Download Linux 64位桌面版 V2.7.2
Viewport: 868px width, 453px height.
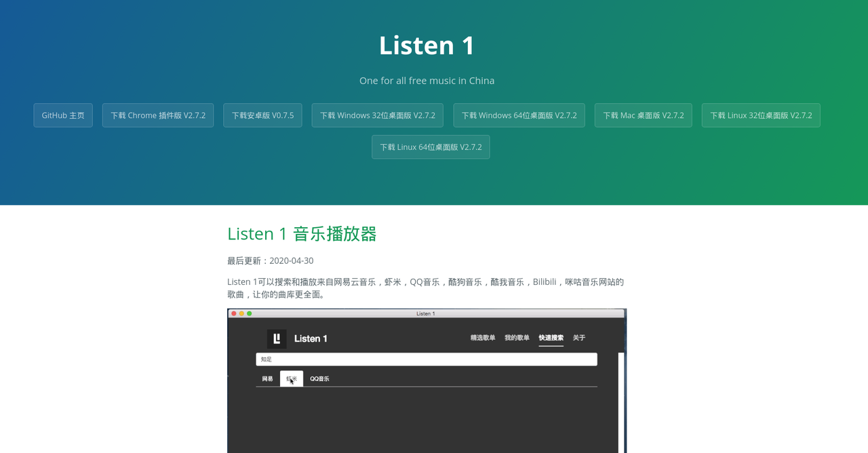(431, 147)
